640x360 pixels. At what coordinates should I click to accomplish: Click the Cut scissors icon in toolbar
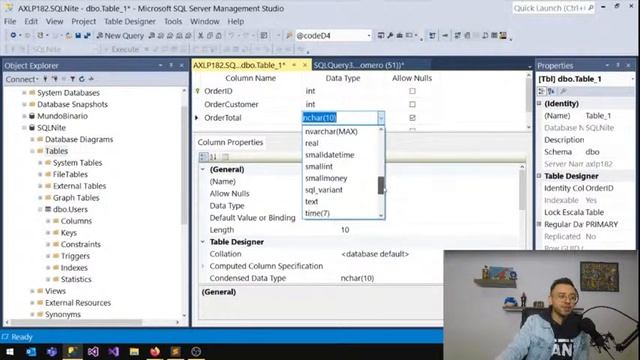200,36
